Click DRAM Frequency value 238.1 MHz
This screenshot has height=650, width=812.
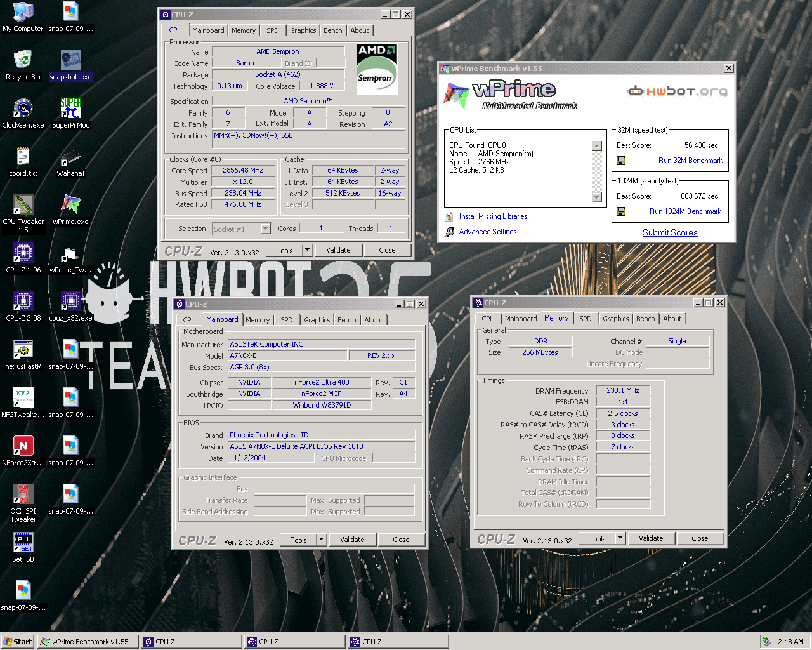[623, 390]
